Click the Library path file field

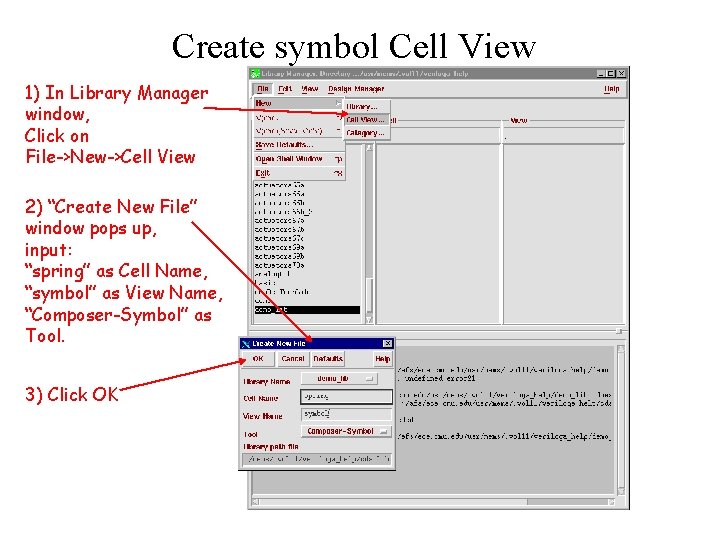316,459
